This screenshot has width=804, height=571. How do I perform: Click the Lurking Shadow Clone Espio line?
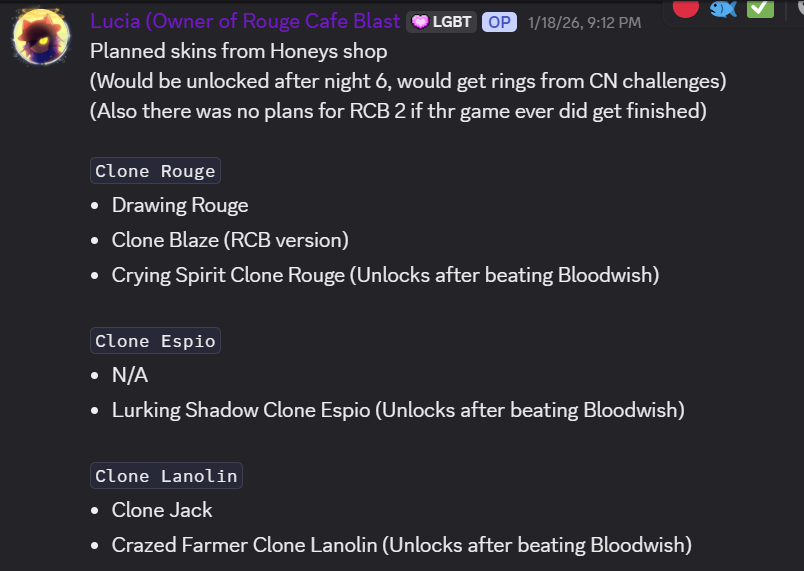tap(398, 410)
